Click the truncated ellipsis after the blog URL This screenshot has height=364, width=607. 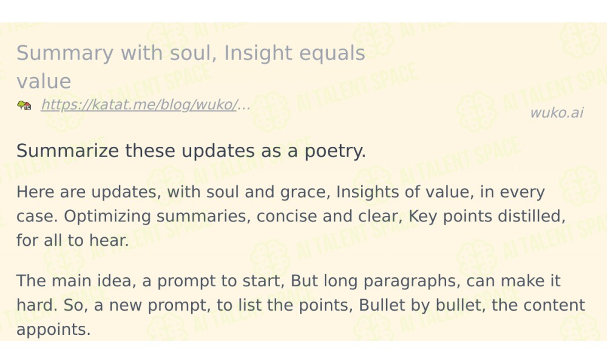(243, 105)
